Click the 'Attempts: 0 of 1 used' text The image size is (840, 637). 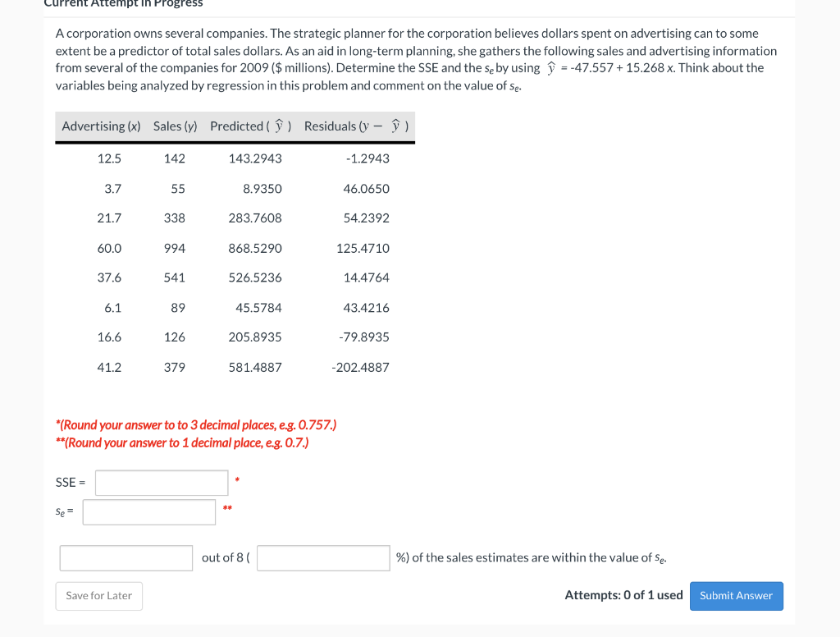point(623,595)
